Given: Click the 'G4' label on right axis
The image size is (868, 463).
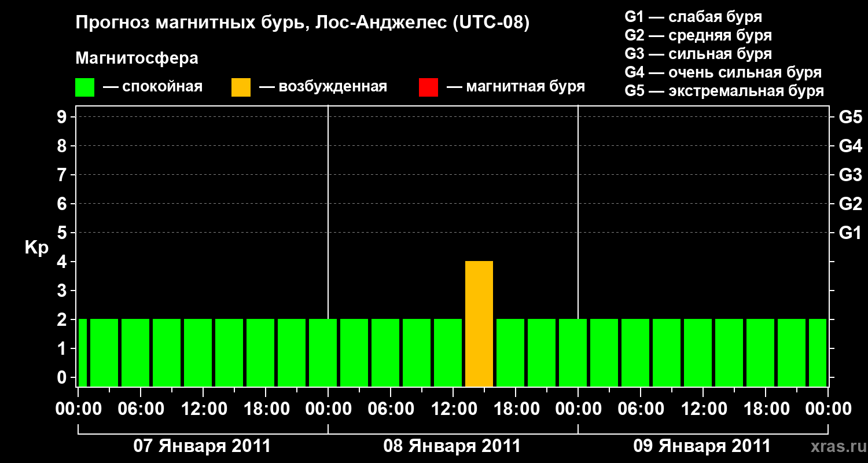Looking at the screenshot, I should click(851, 146).
